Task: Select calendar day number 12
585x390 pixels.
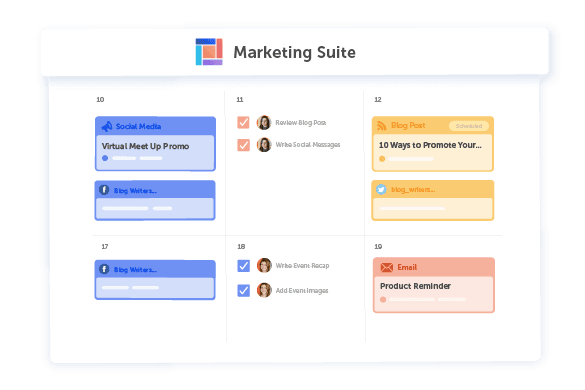Action: [x=378, y=99]
